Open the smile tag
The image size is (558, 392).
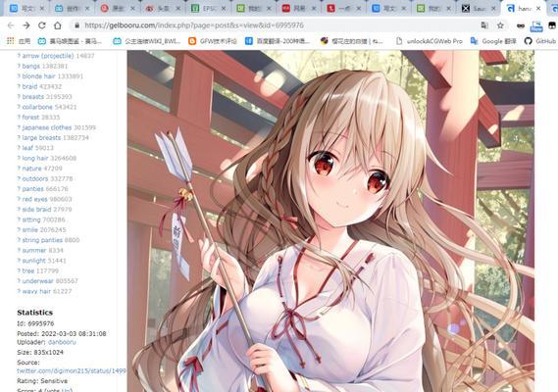tap(29, 229)
